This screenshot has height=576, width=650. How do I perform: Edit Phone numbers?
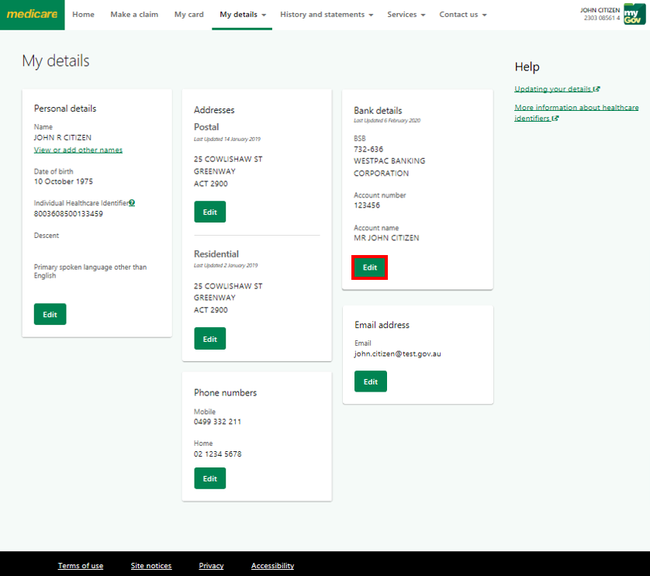coord(210,479)
